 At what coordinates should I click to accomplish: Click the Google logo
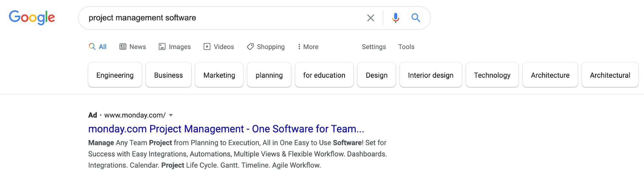point(32,17)
